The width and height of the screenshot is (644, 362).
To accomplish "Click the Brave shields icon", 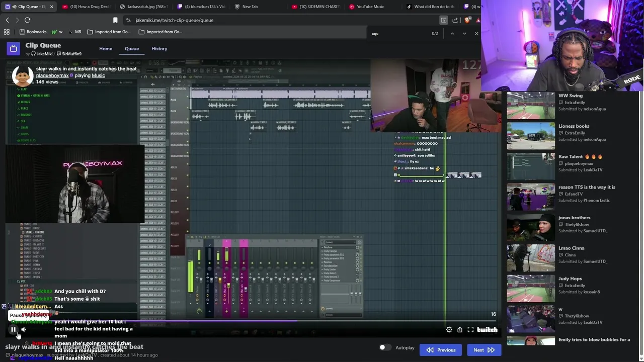I will (467, 20).
